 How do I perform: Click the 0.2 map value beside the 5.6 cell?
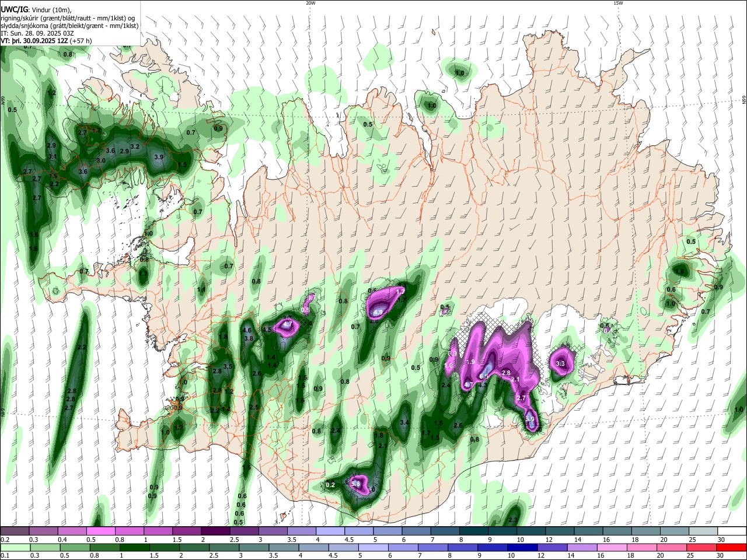coord(330,485)
